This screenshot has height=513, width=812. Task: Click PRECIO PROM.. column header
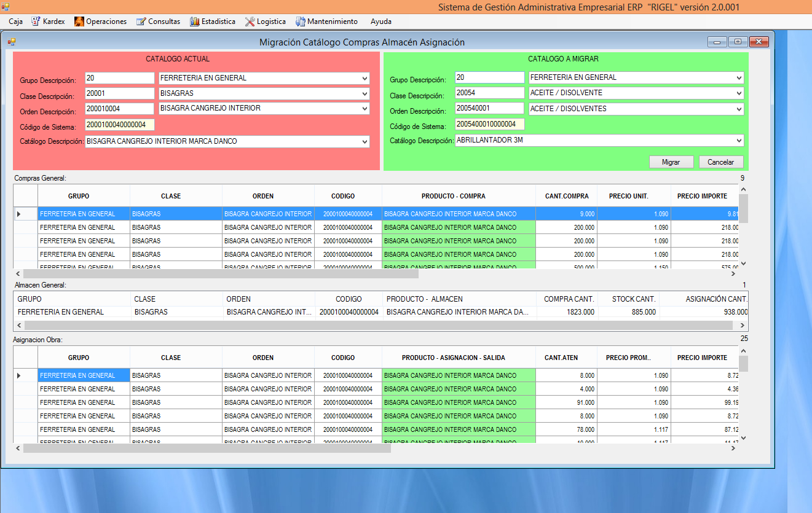634,358
